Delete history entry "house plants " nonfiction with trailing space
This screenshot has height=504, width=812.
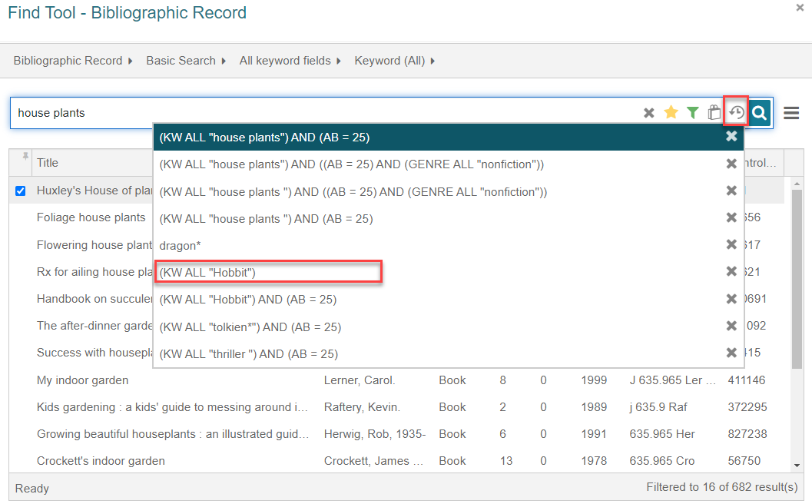pos(731,191)
